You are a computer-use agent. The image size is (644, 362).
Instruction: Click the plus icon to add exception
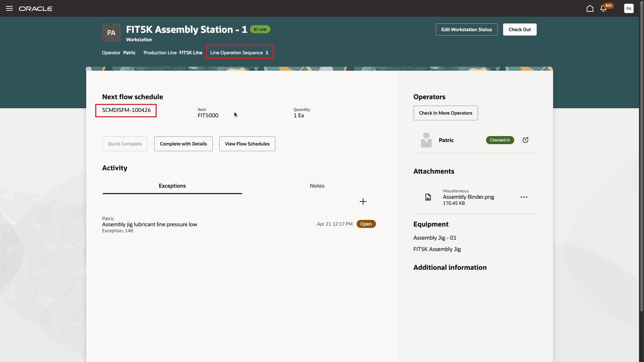click(363, 201)
